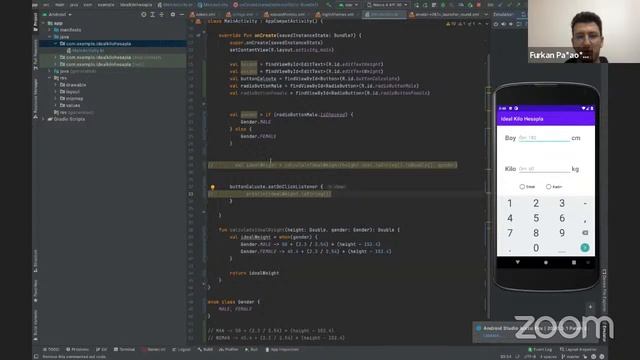Switch to the ic_launcher_round.xml editor tab
The image size is (640, 360).
coord(445,14)
